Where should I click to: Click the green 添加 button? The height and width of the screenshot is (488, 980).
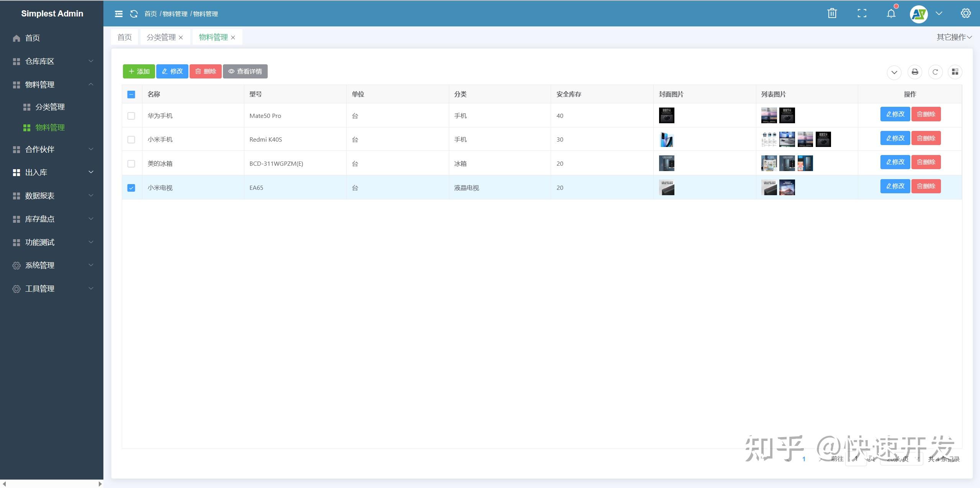(x=139, y=72)
